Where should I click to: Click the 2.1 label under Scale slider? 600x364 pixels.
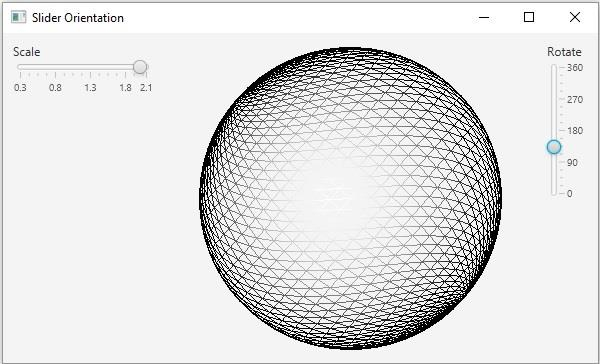pos(146,88)
